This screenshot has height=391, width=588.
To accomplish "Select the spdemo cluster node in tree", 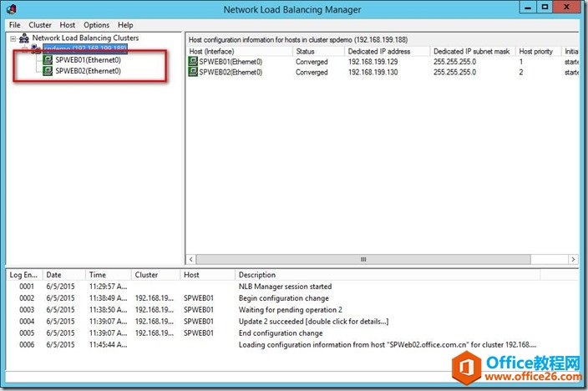I will (85, 48).
